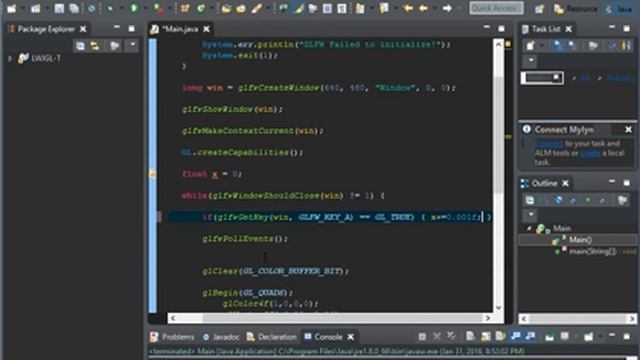Click the Debug bug toolbar icon
The width and height of the screenshot is (640, 360).
110,8
